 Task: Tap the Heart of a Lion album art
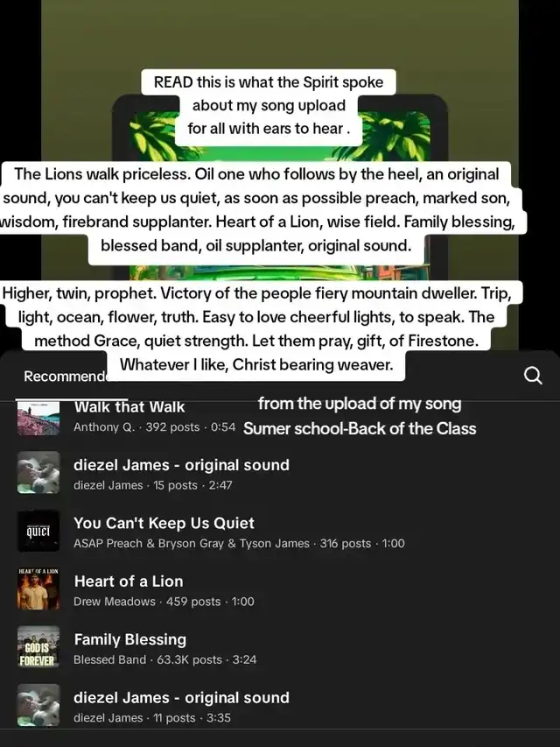(38, 588)
